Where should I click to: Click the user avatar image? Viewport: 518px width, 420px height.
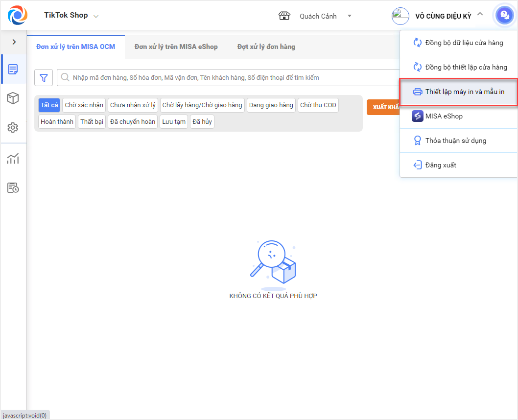coord(400,16)
